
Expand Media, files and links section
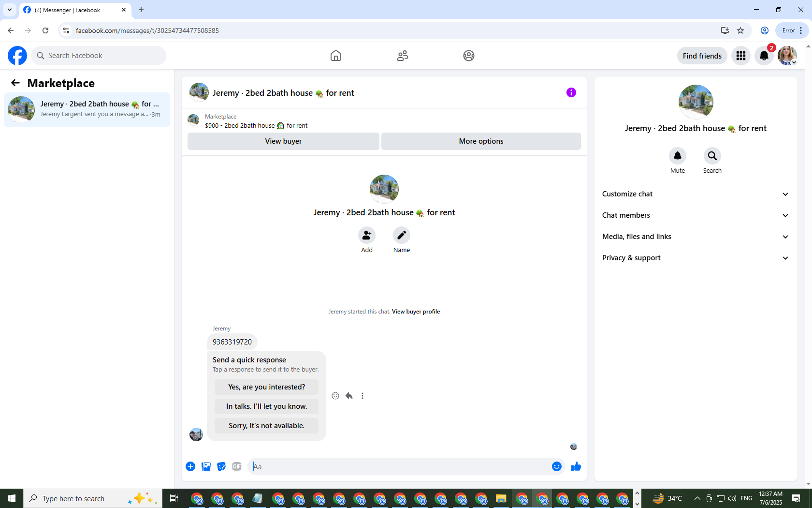tap(696, 237)
